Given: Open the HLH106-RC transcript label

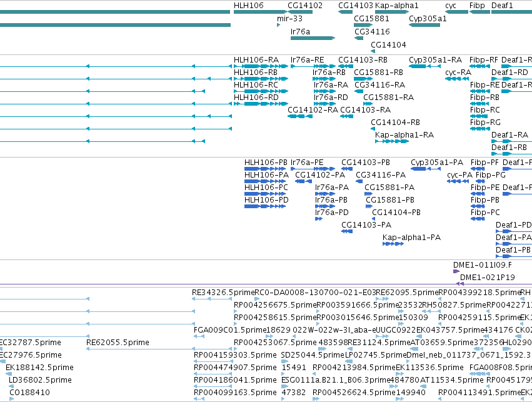Looking at the screenshot, I should pyautogui.click(x=256, y=85).
